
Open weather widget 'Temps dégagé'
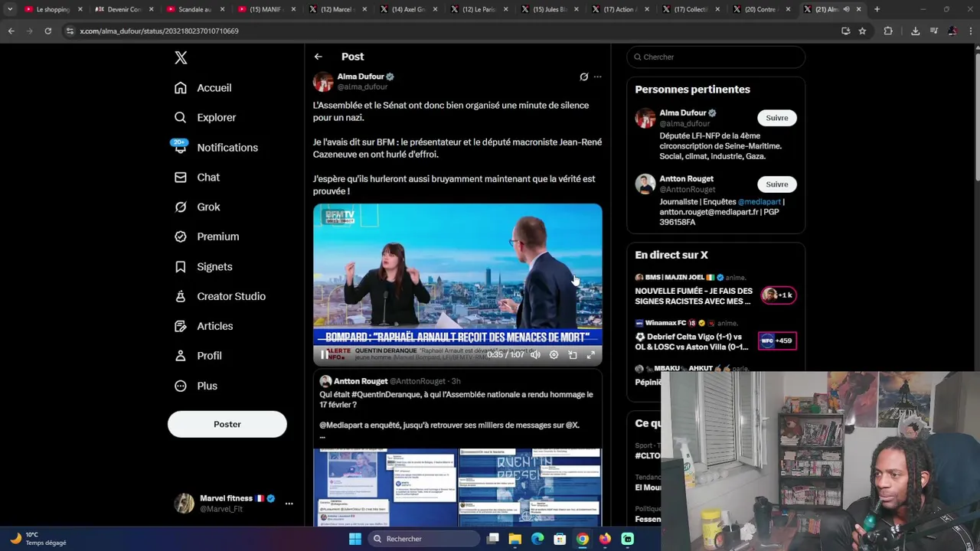pos(38,539)
